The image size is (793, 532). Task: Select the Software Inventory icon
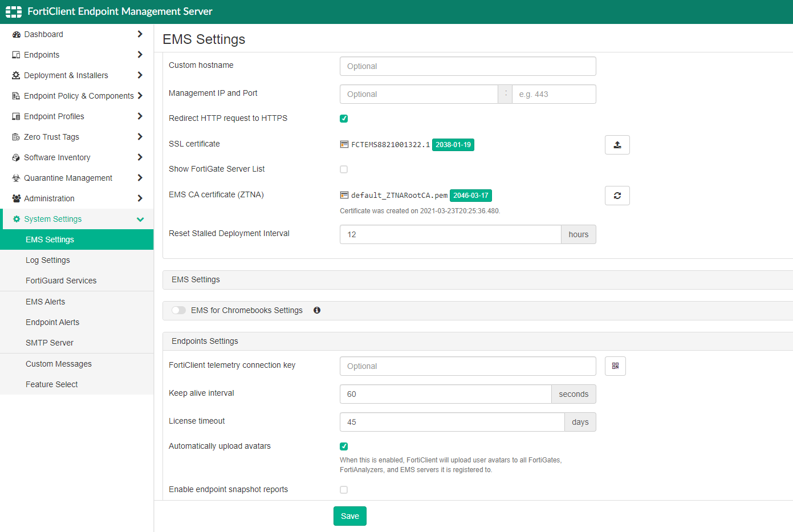[x=16, y=157]
